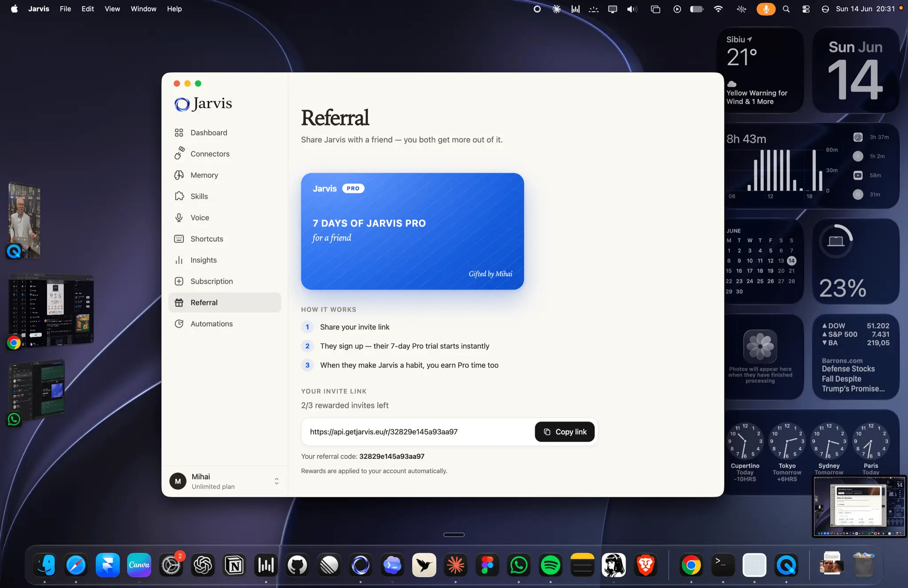Click the 23% battery widget
This screenshot has height=588, width=908.
click(855, 261)
